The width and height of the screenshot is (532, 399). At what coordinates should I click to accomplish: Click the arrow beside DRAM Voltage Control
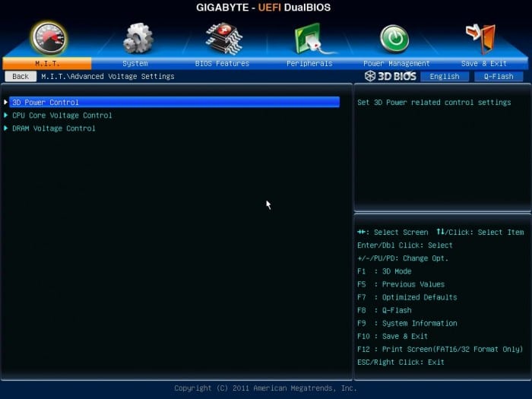pos(6,128)
